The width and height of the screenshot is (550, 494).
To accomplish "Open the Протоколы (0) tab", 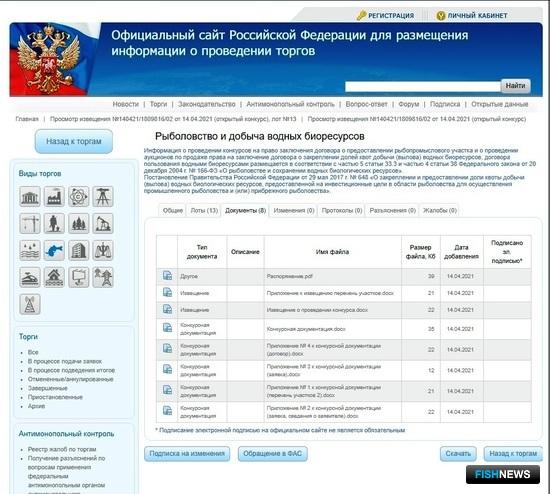I will pyautogui.click(x=342, y=211).
